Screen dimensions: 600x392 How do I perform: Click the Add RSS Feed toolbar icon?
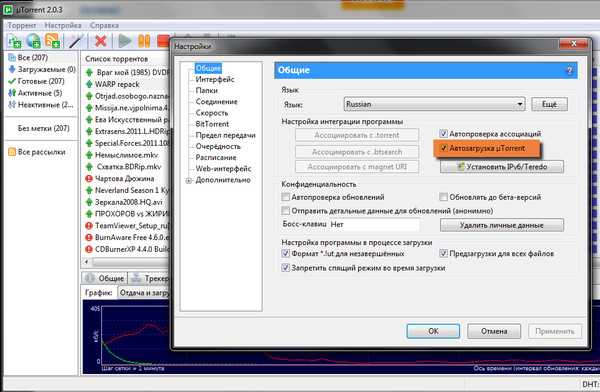pyautogui.click(x=52, y=41)
